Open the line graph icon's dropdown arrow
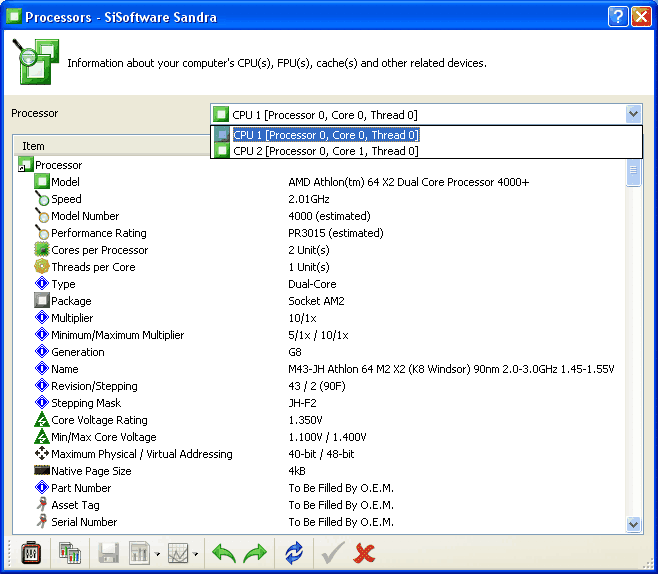The width and height of the screenshot is (658, 574). click(x=196, y=554)
